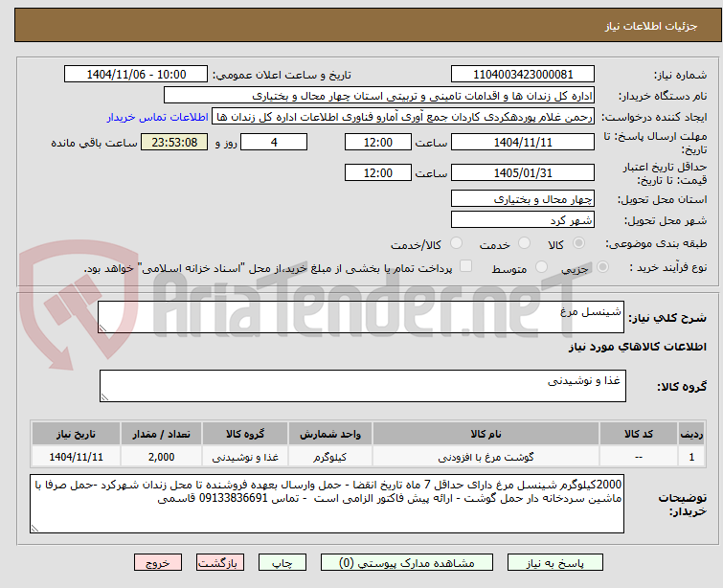
Task: Select the متوسط purchase type radio
Action: pyautogui.click(x=541, y=267)
